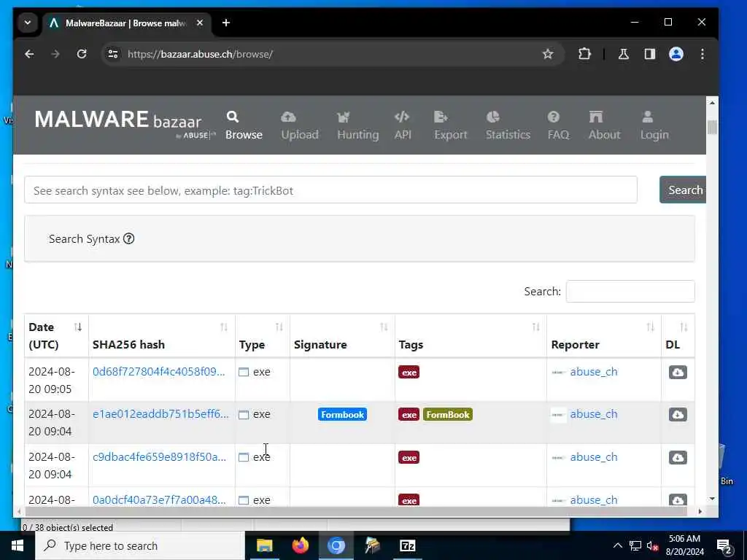Screen dimensions: 747x560
Task: Go to the Hunting section
Action: 357,125
